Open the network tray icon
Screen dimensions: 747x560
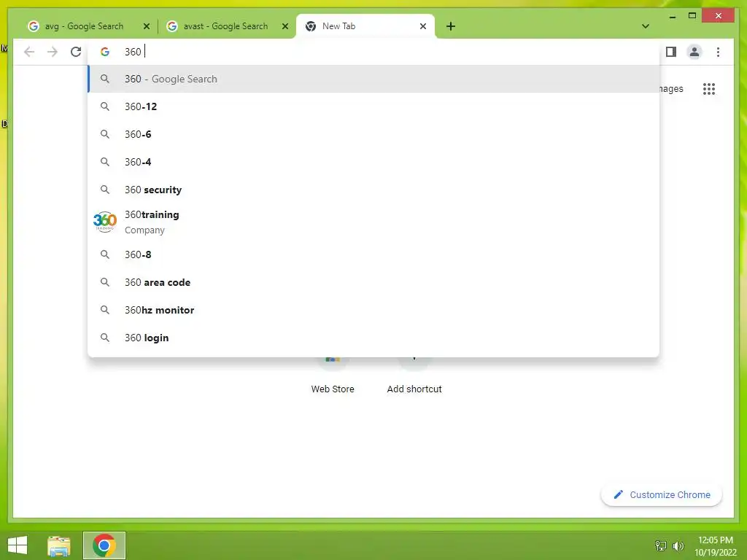660,545
